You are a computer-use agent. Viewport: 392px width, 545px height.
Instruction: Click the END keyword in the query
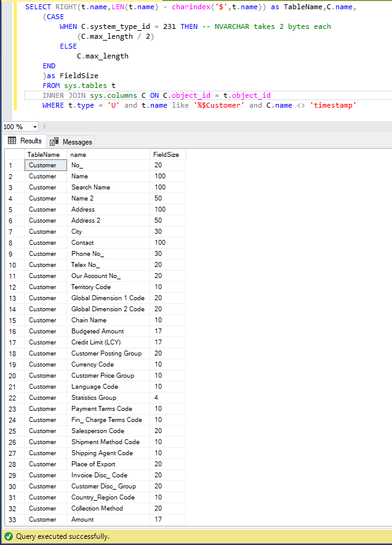[x=49, y=66]
